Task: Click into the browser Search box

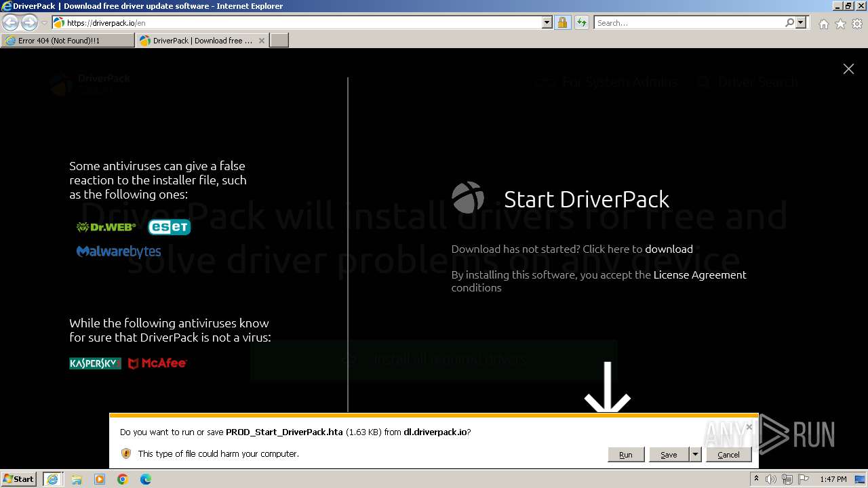Action: pos(689,22)
